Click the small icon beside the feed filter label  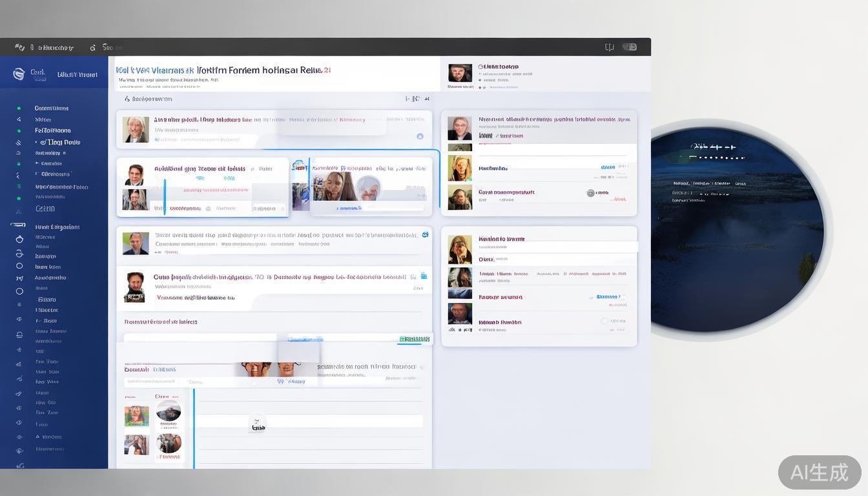[x=127, y=99]
